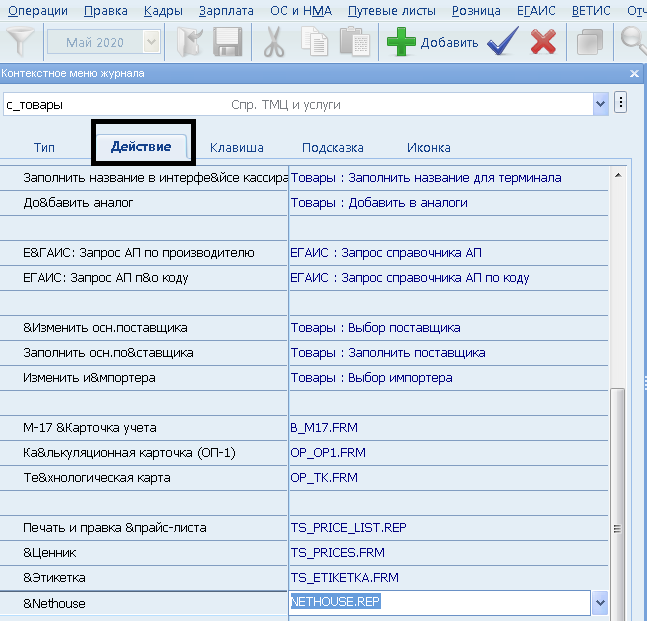Screen dimensions: 647x621
Task: Click the blue checkmark confirm icon
Action: click(x=502, y=42)
